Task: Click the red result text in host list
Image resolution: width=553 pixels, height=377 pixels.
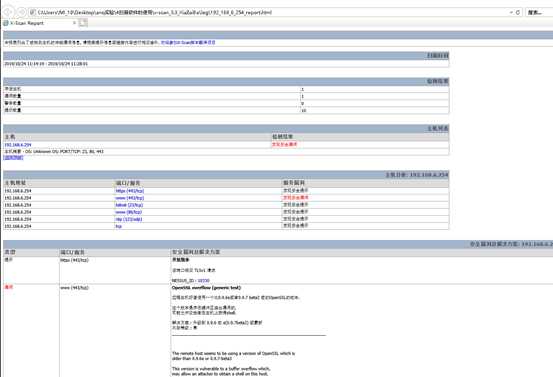Action: pyautogui.click(x=285, y=144)
